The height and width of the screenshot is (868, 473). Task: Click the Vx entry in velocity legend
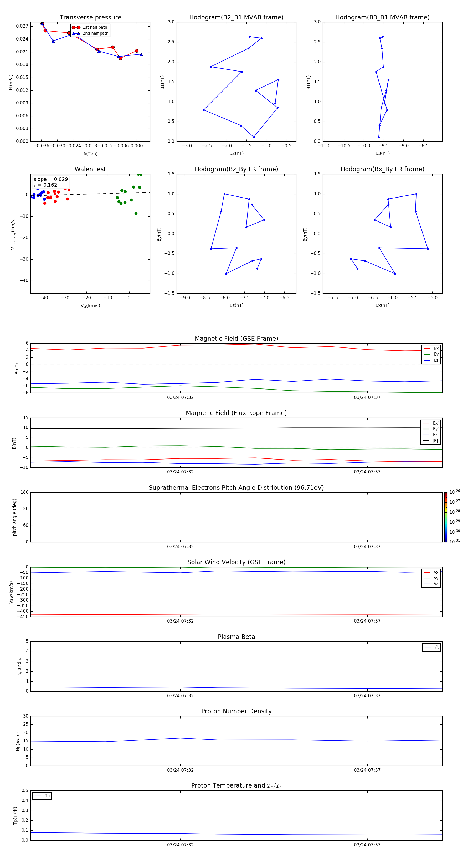[431, 572]
